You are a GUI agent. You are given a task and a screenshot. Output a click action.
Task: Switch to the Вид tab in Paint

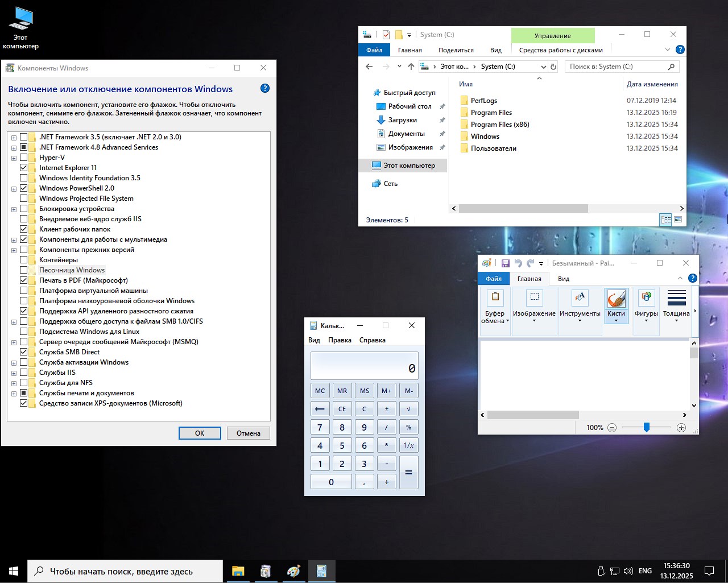562,279
